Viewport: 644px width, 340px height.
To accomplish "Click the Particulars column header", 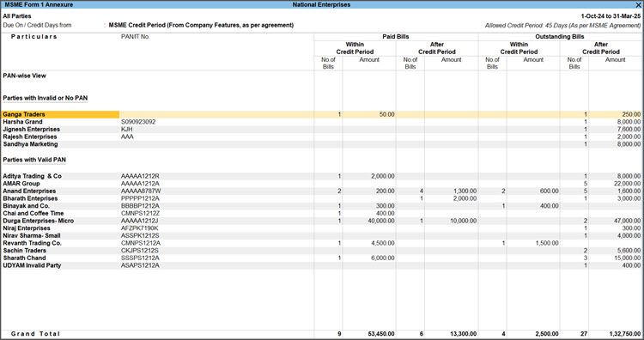I will (x=34, y=37).
